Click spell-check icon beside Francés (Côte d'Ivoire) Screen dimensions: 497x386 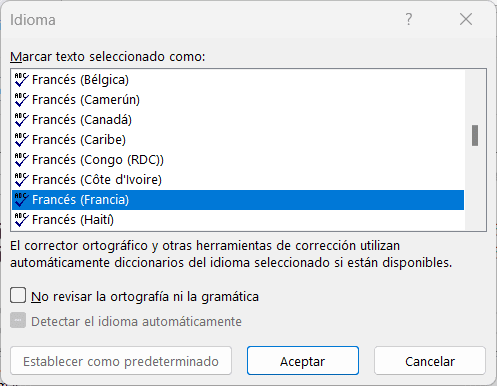coord(22,180)
